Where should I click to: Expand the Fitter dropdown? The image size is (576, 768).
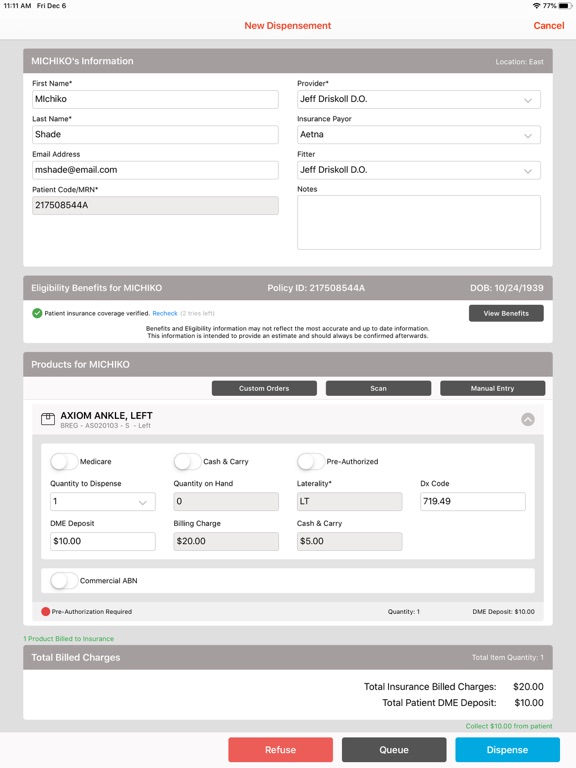419,170
